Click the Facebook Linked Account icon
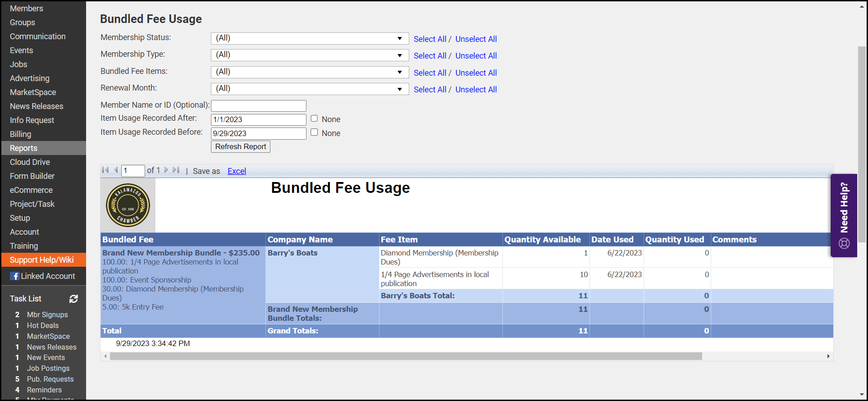The width and height of the screenshot is (868, 401). (x=15, y=276)
